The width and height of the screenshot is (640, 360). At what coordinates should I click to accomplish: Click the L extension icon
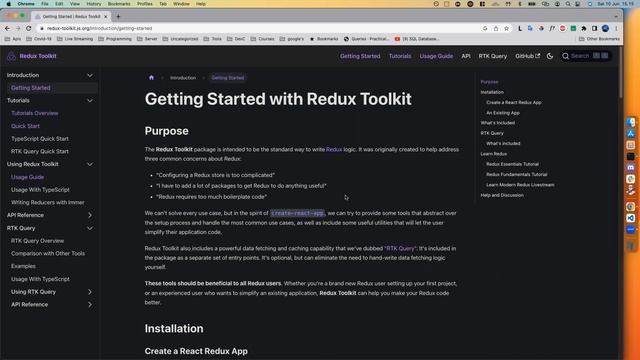coord(520,28)
